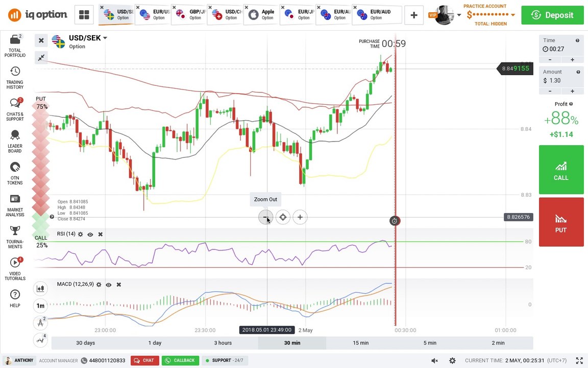Open Market Analysis panel
588x368 pixels.
[15, 205]
